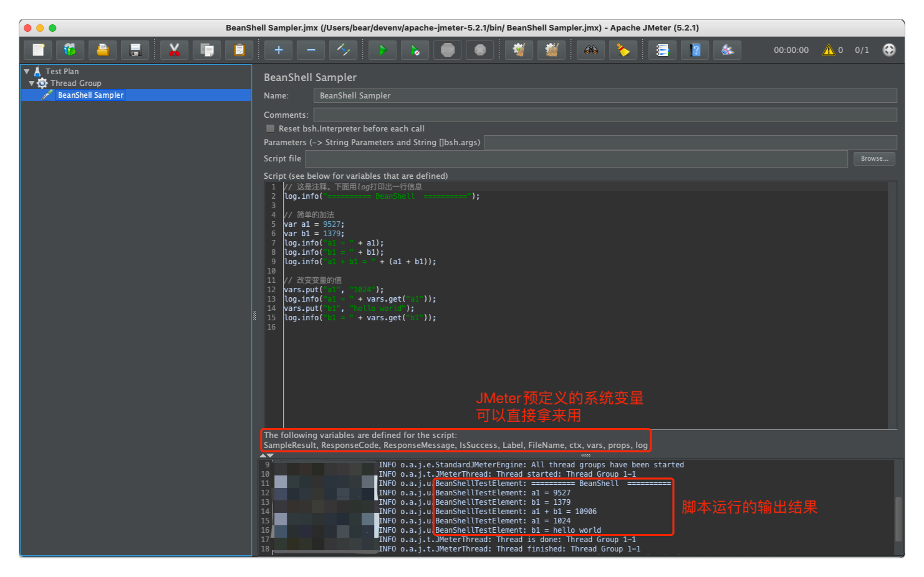Click the log panel collapse arrows
This screenshot has height=577, width=924.
(x=266, y=455)
